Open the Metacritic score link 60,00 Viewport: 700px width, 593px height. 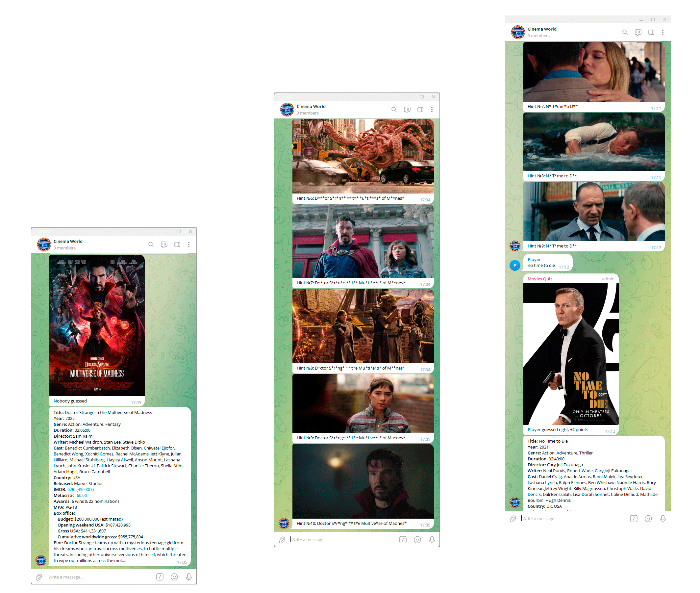pos(82,496)
